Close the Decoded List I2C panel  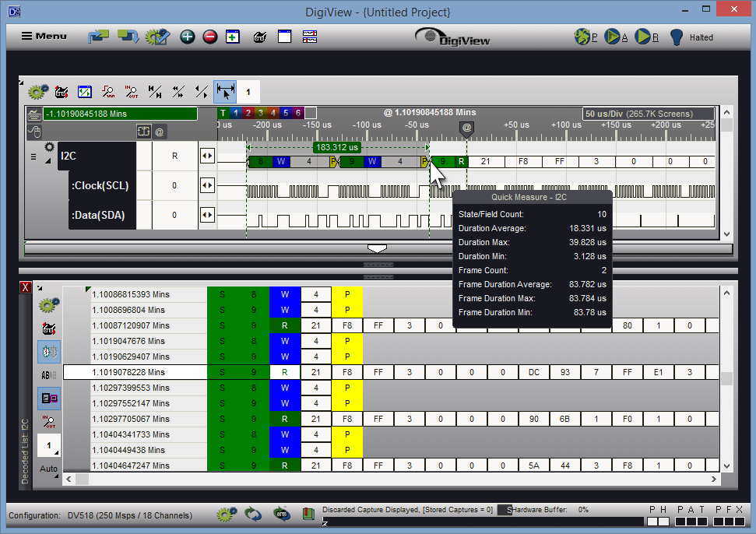(x=25, y=287)
